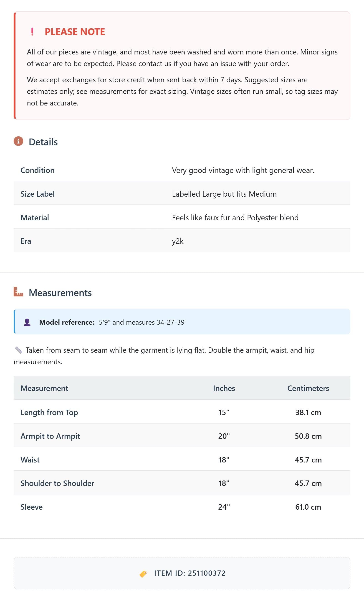Viewport: 364px width, 601px height.
Task: Click the Details info circle icon
Action: point(18,141)
